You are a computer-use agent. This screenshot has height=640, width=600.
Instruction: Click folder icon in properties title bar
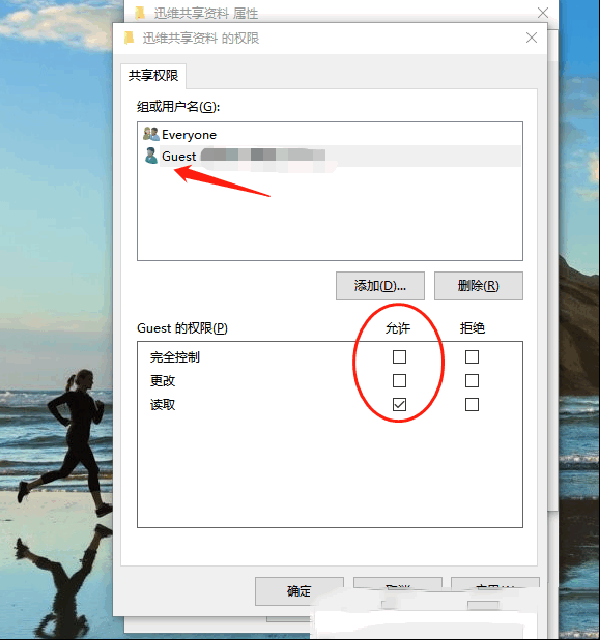140,13
